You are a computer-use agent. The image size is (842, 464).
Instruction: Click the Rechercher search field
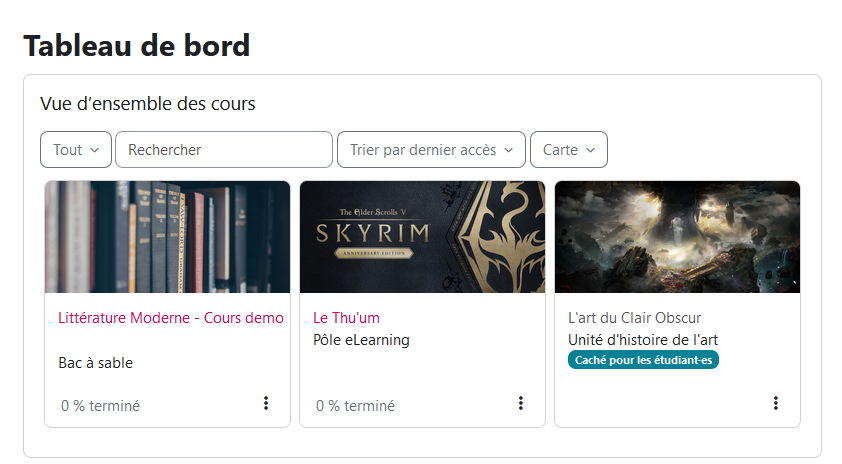tap(224, 150)
